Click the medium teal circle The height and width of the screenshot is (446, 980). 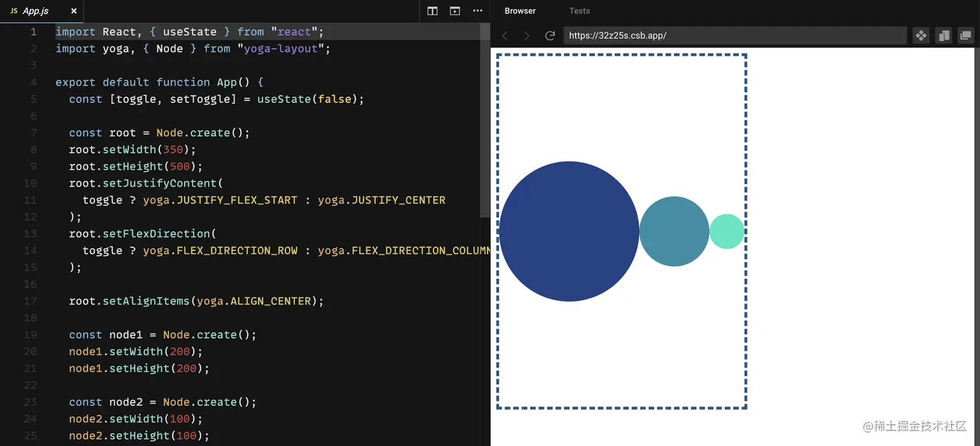pos(674,231)
